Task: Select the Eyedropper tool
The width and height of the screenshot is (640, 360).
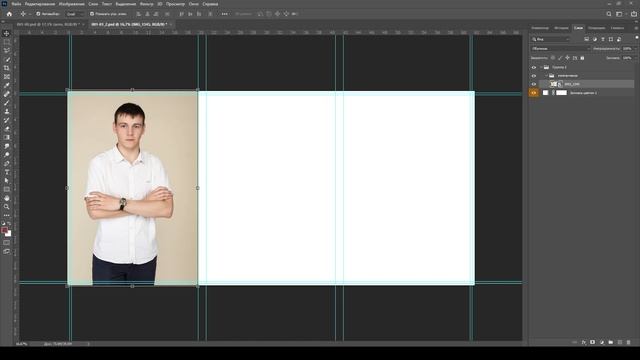Action: point(7,85)
